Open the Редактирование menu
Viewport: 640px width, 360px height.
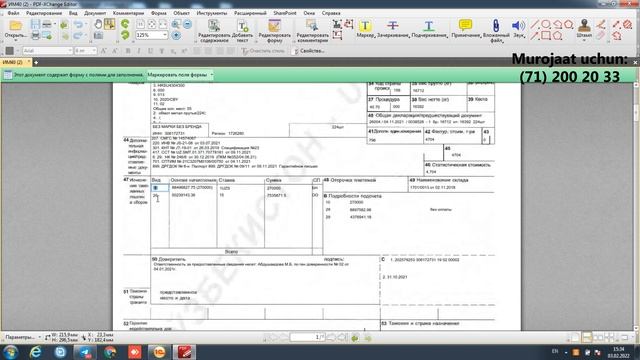44,13
